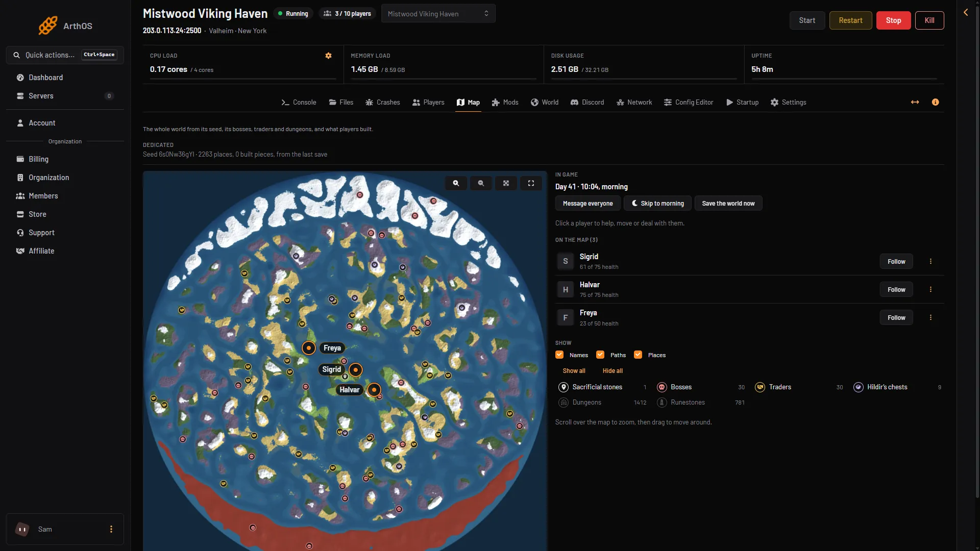Collapse the right panel with the chevron icon
Viewport: 980px width, 551px height.
966,12
